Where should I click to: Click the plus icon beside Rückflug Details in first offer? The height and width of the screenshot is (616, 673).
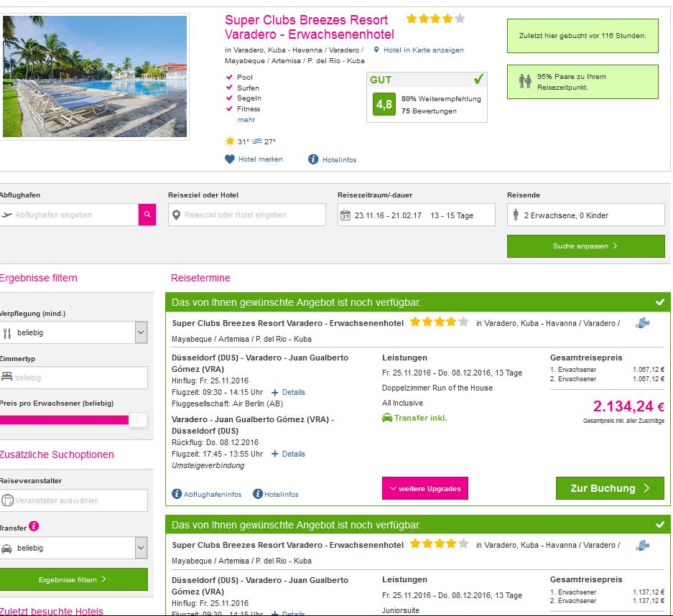pyautogui.click(x=274, y=454)
